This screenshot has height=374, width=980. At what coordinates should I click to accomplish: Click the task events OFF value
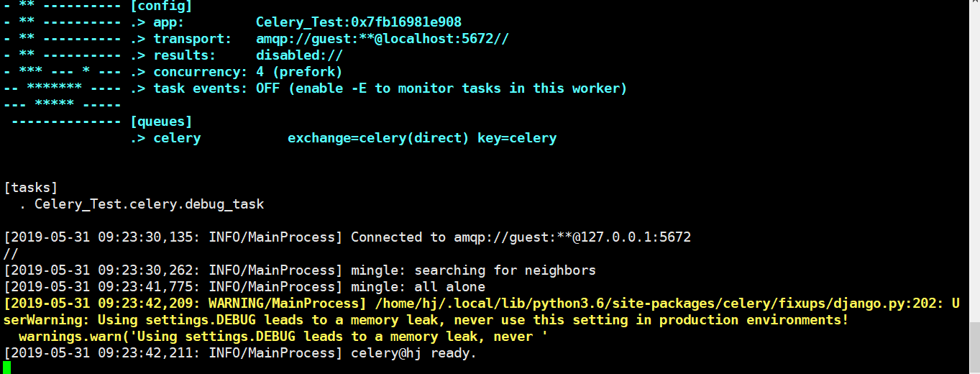coord(267,88)
